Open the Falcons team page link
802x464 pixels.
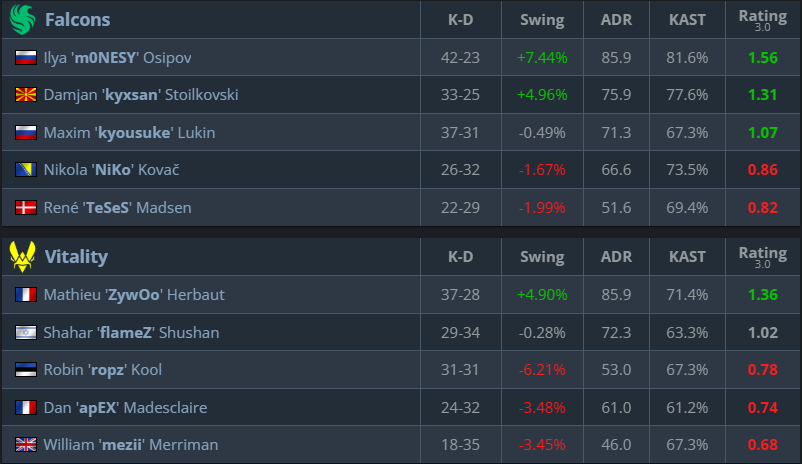point(78,19)
